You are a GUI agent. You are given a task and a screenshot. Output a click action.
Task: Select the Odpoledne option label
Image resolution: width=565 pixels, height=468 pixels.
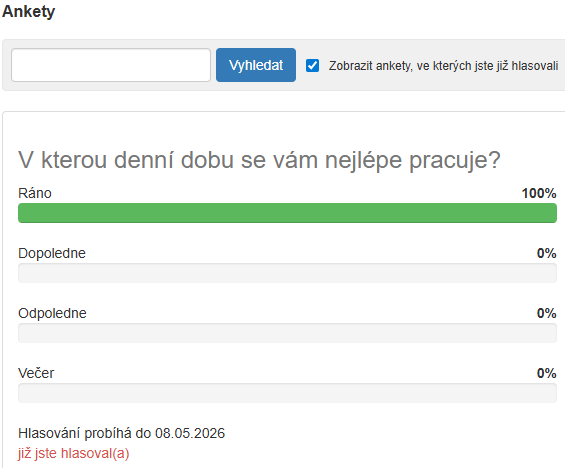pyautogui.click(x=52, y=313)
